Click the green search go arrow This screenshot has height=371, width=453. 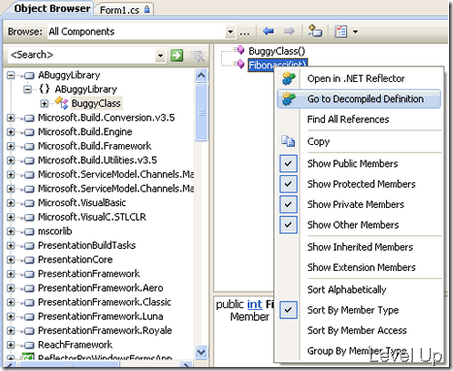click(x=177, y=55)
